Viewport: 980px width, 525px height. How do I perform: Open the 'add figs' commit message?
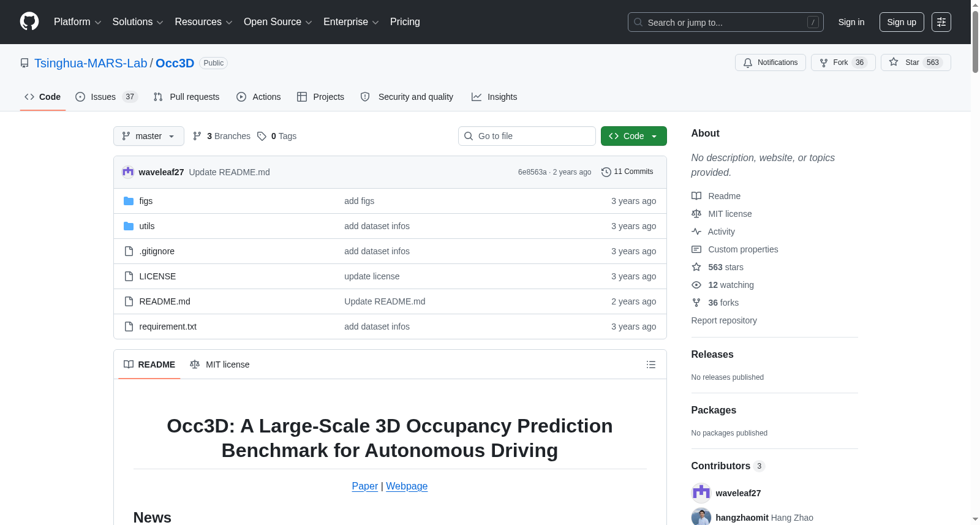(x=359, y=201)
